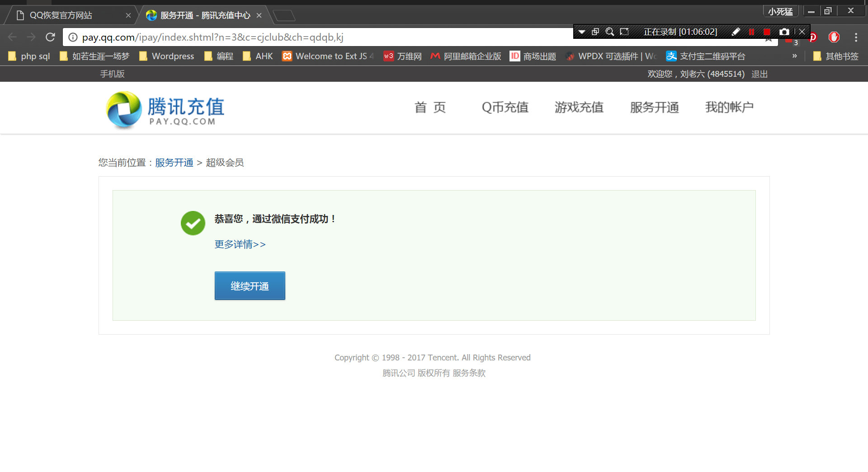Open the 如若生涯一场梦 bookmark folder
The height and width of the screenshot is (472, 868).
coord(94,56)
